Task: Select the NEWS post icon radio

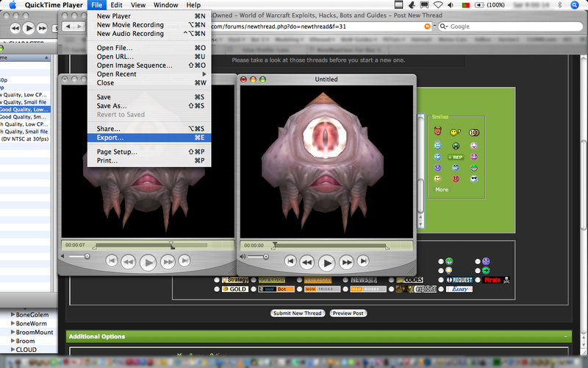Action: click(345, 280)
